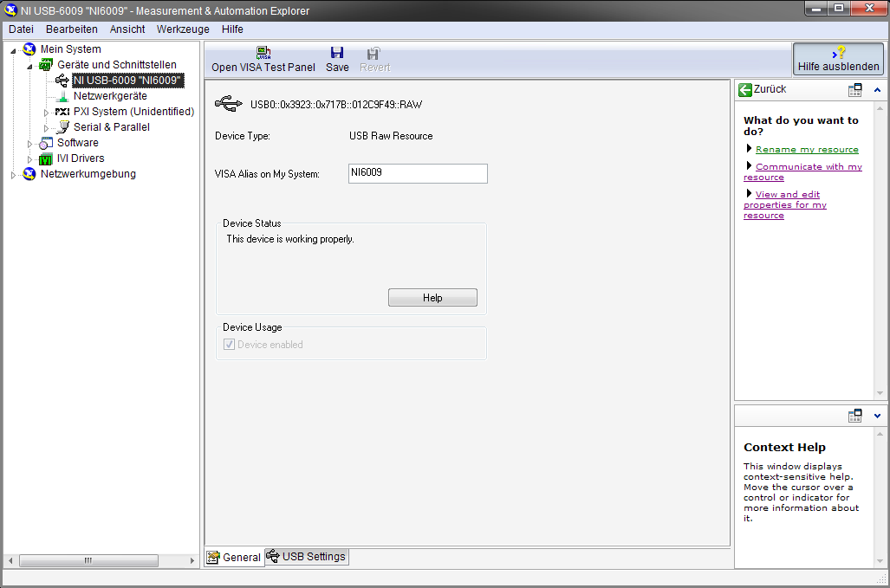Expand the Serial & Parallel node

click(x=47, y=128)
